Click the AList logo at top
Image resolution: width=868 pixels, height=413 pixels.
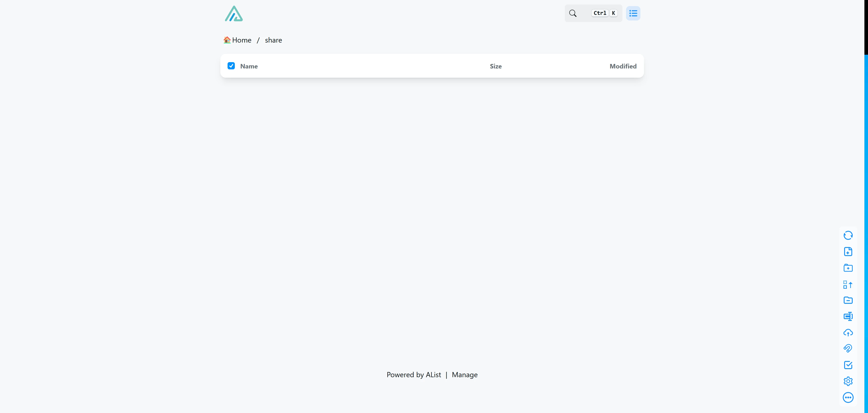point(233,14)
